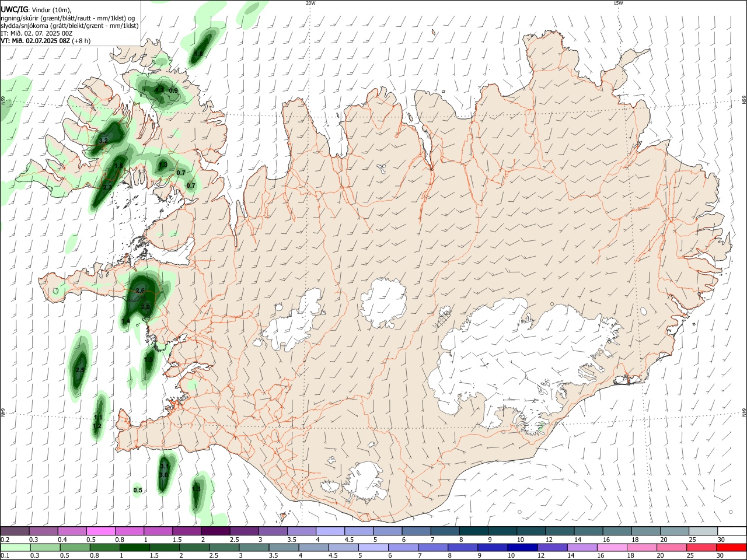
Task: Pick the bright pink 0.5 swatch, upper legend row
Action: (x=101, y=531)
